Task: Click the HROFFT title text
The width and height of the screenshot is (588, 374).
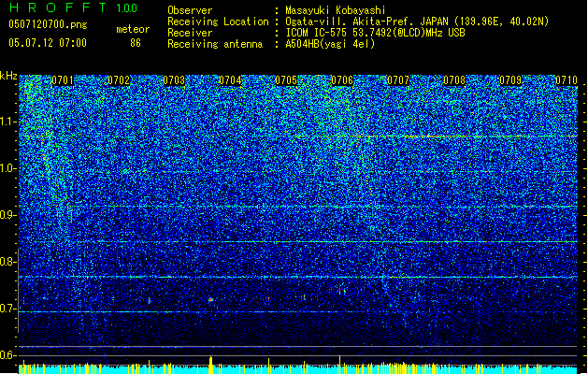Action: (59, 7)
